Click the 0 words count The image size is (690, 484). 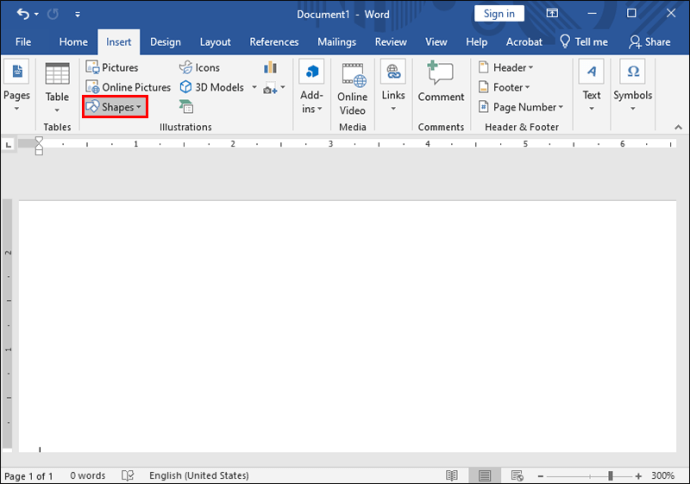point(88,476)
